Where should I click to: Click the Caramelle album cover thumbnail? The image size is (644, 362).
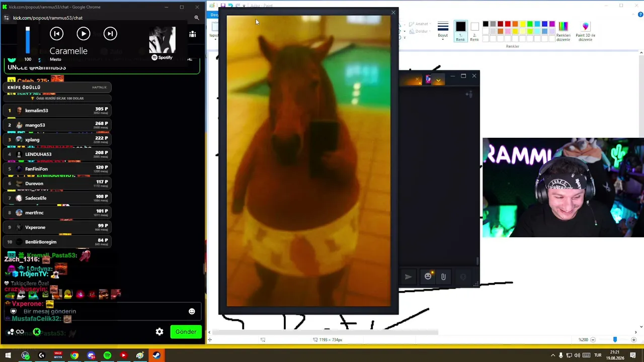coord(162,40)
